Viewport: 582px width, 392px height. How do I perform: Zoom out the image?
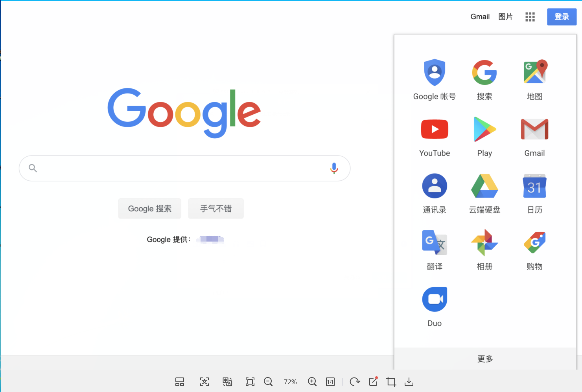(268, 382)
